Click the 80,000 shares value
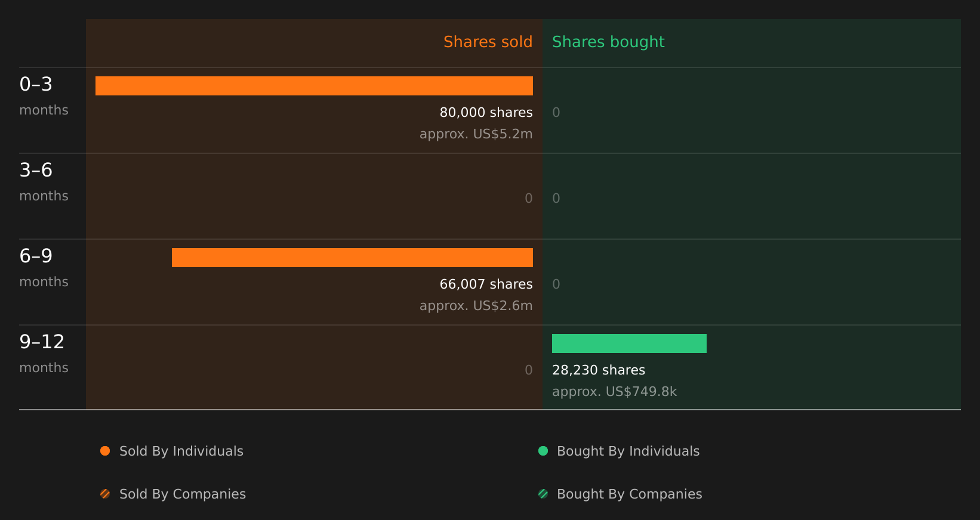 [x=486, y=112]
